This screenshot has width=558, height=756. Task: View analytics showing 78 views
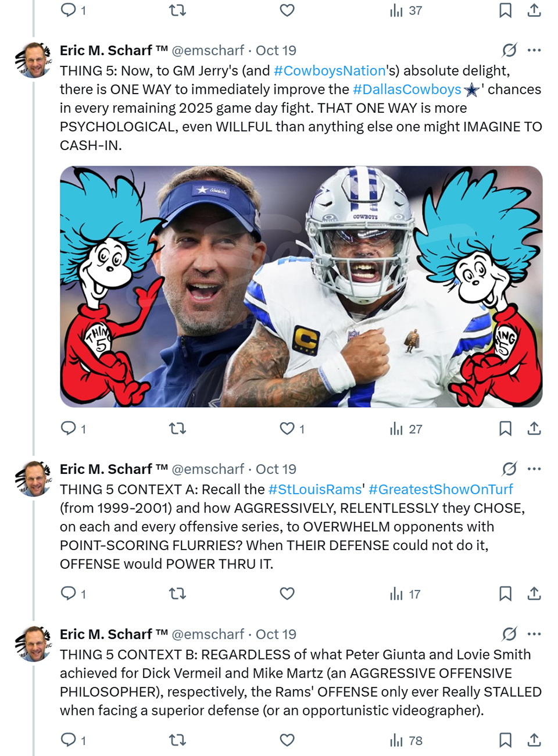[x=406, y=740]
